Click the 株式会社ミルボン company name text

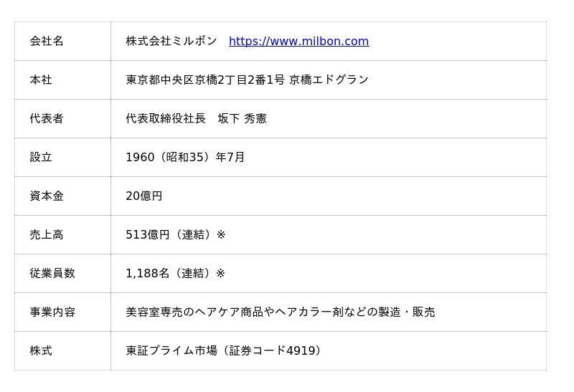point(171,42)
